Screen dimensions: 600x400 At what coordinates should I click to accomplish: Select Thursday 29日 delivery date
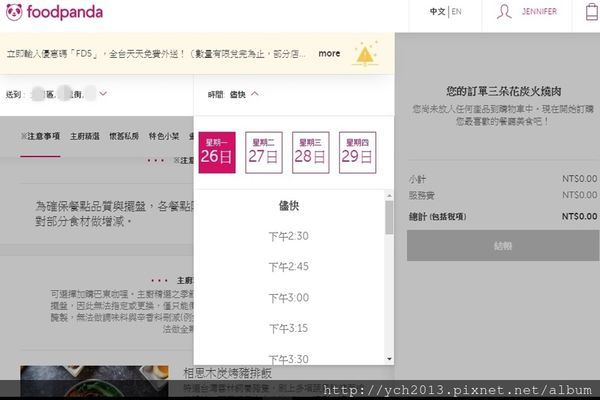tap(357, 152)
